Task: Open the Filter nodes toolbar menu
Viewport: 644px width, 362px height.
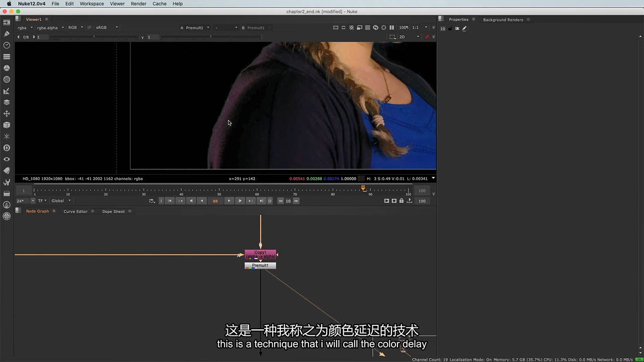Action: (7, 79)
